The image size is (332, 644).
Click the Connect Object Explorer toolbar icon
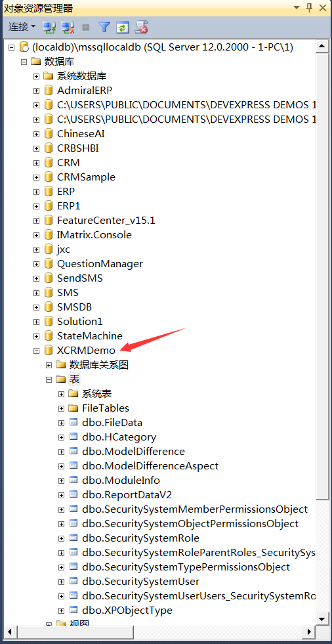click(50, 28)
